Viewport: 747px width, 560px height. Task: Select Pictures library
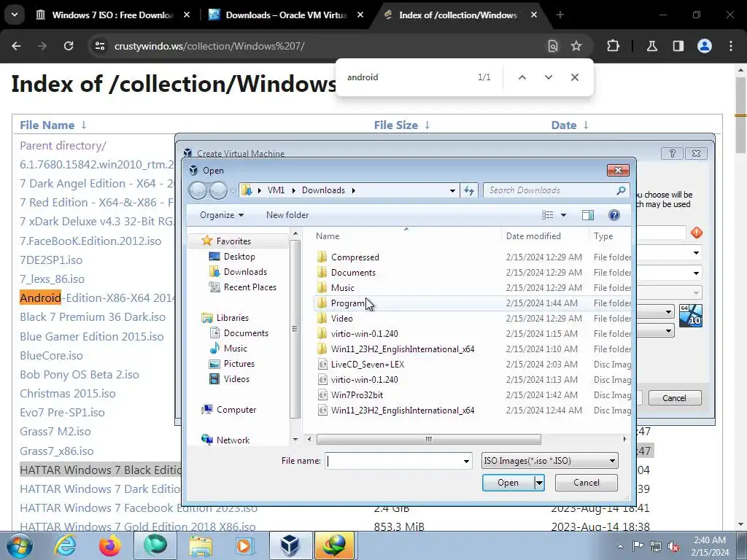[x=239, y=364]
